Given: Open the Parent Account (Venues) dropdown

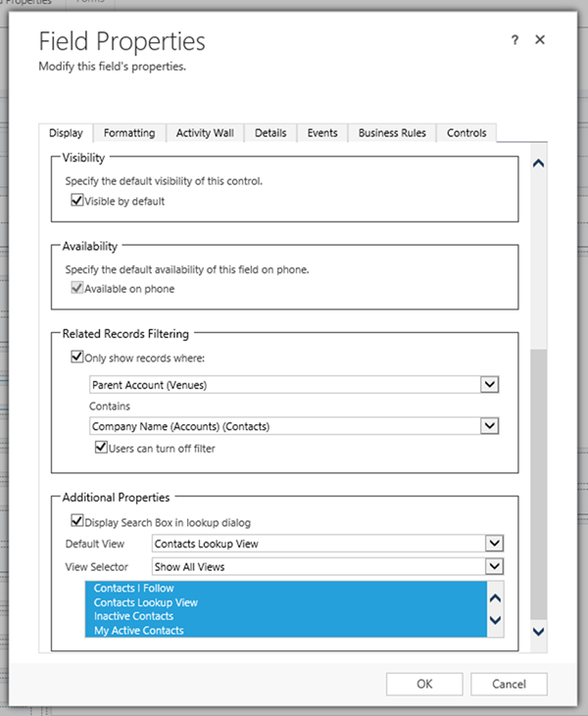Looking at the screenshot, I should (x=491, y=385).
